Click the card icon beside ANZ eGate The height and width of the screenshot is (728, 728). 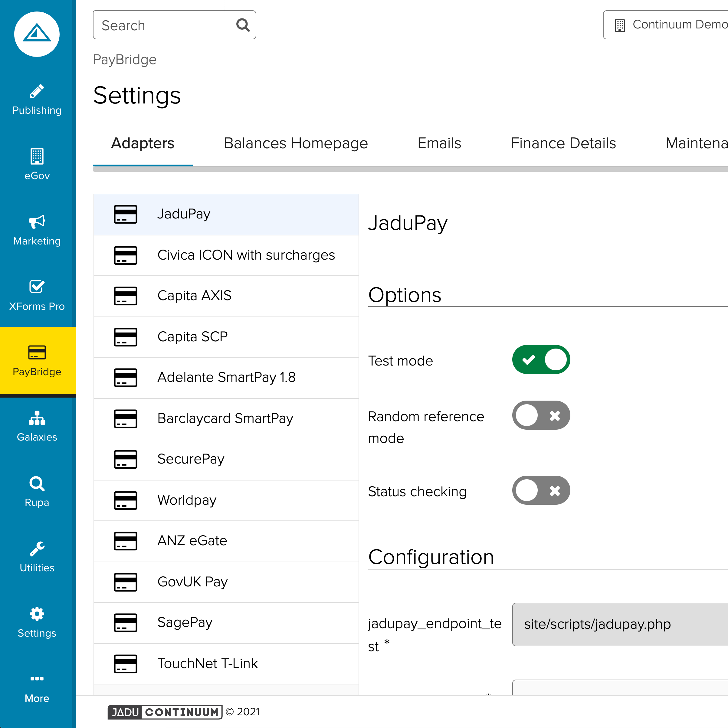(x=126, y=541)
